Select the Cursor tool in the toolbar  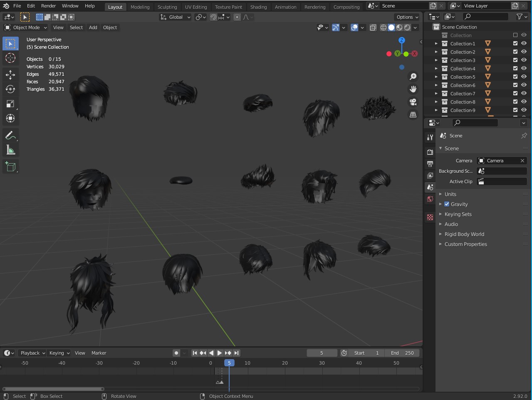[x=10, y=58]
